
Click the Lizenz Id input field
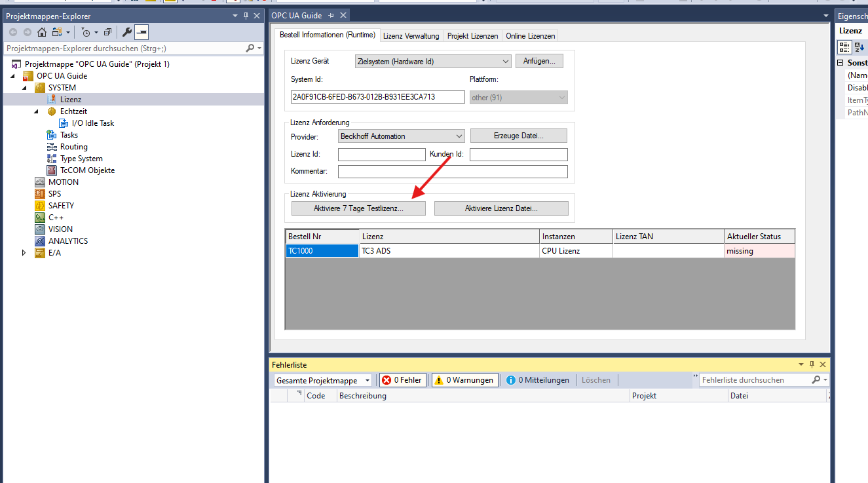[x=382, y=155]
